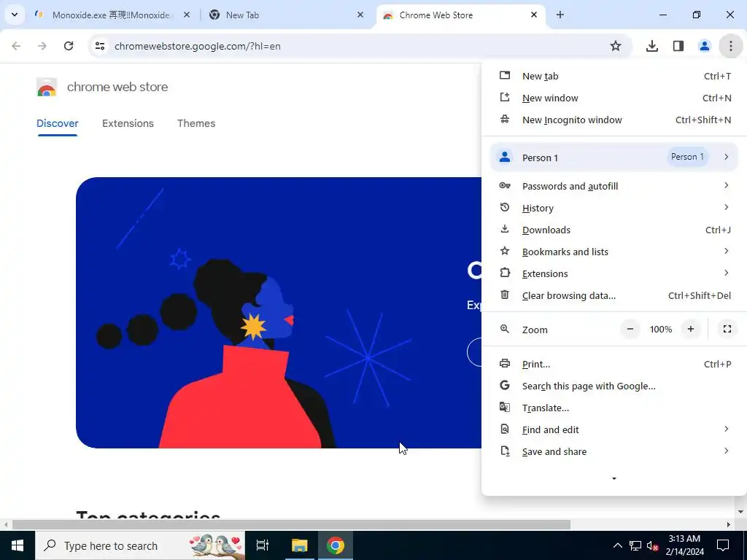Reload the current page

[x=69, y=46]
